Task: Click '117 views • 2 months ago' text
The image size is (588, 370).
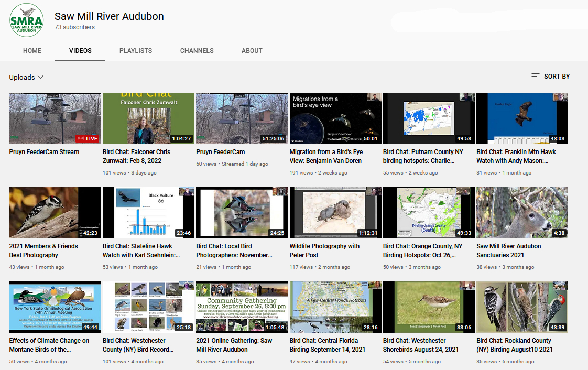Action: pyautogui.click(x=320, y=267)
